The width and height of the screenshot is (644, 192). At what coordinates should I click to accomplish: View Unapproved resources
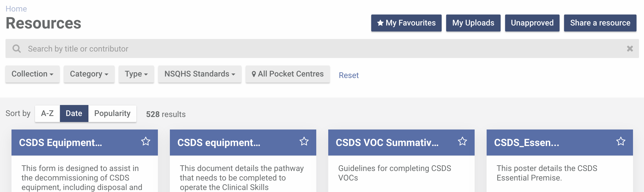point(532,23)
